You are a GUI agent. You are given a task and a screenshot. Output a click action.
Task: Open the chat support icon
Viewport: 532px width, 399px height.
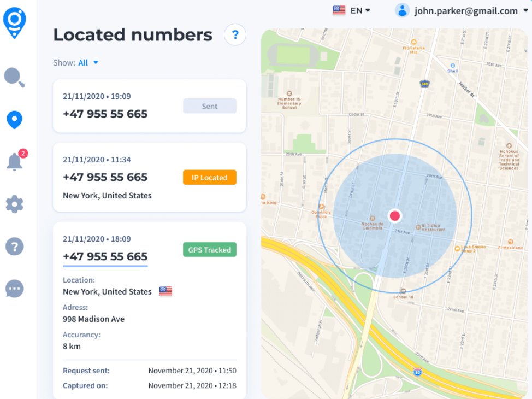pos(14,289)
